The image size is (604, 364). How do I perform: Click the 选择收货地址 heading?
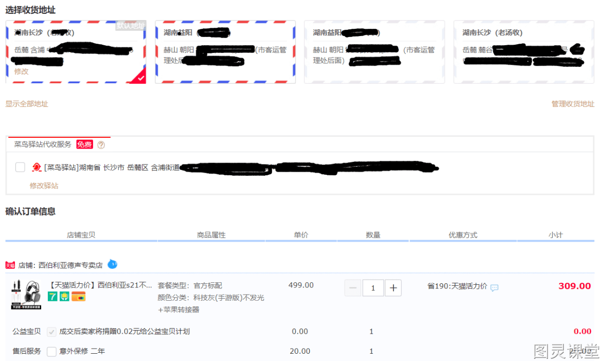tap(30, 10)
